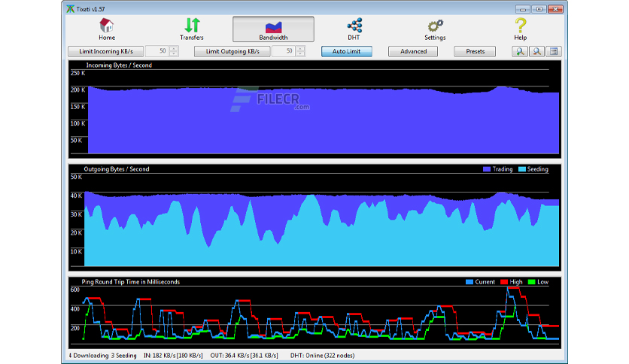This screenshot has height=364, width=629.
Task: Maximize the Tixati window
Action: click(x=539, y=9)
